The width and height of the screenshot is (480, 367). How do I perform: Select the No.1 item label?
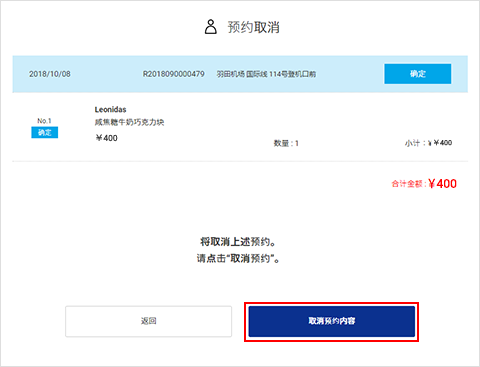(x=44, y=121)
